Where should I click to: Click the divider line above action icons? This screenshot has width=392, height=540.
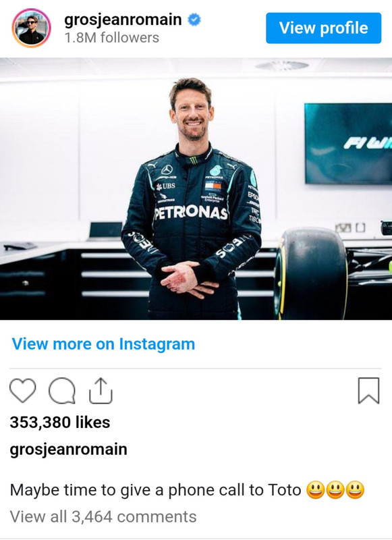click(195, 369)
